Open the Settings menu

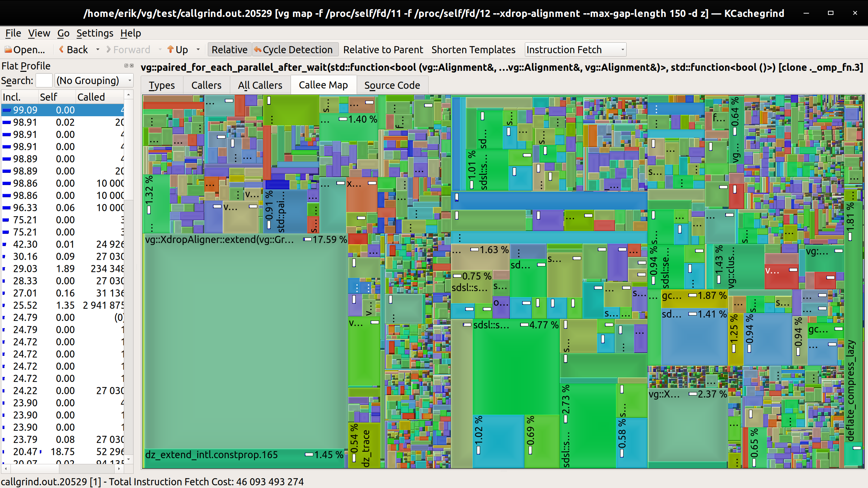click(95, 33)
